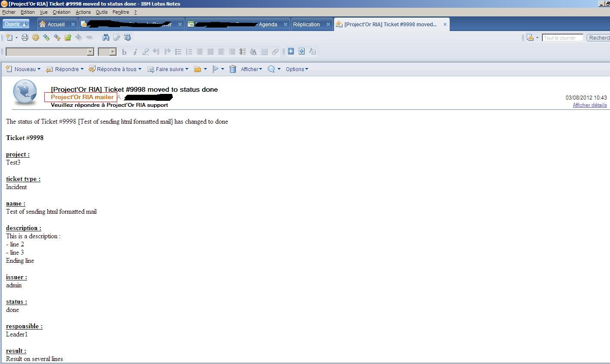Open the Vue menu

44,12
